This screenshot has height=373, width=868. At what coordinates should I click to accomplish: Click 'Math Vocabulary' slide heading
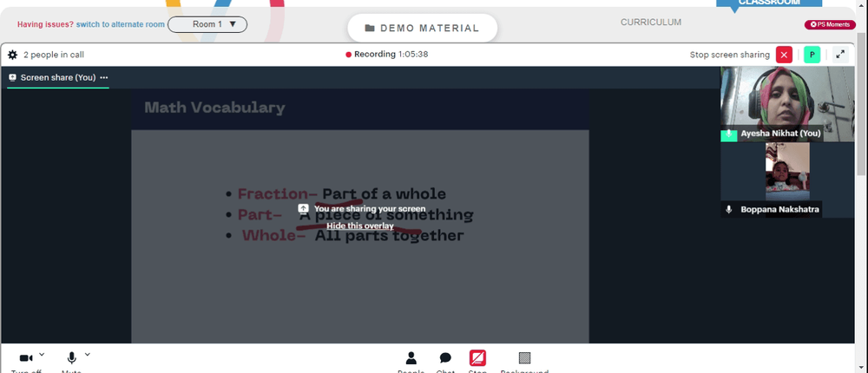point(214,108)
